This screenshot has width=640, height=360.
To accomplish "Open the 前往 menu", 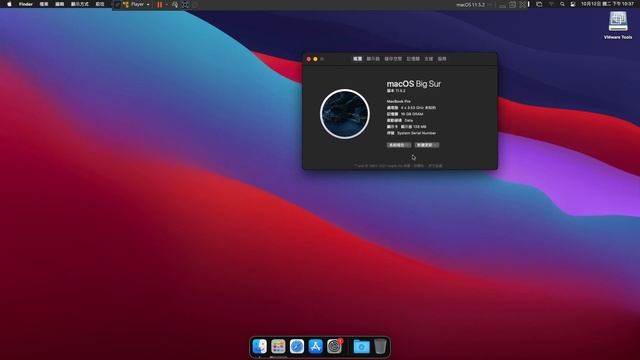I will [x=100, y=4].
